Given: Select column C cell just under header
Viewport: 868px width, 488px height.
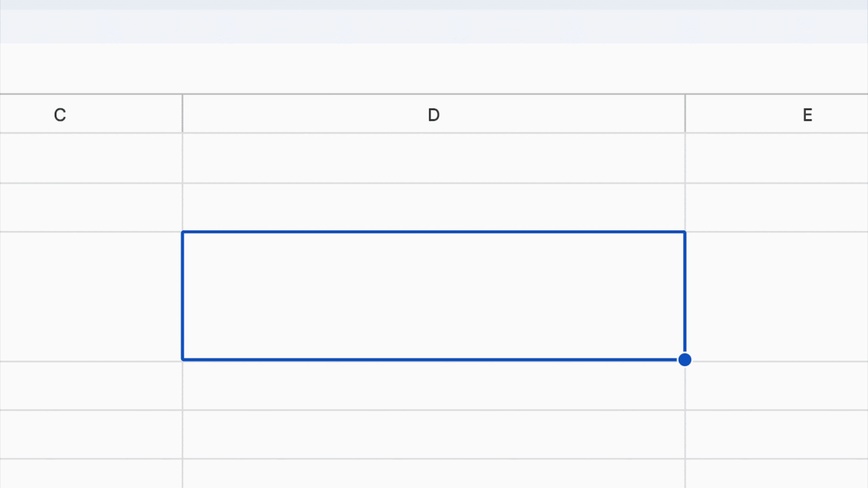Looking at the screenshot, I should (91, 158).
